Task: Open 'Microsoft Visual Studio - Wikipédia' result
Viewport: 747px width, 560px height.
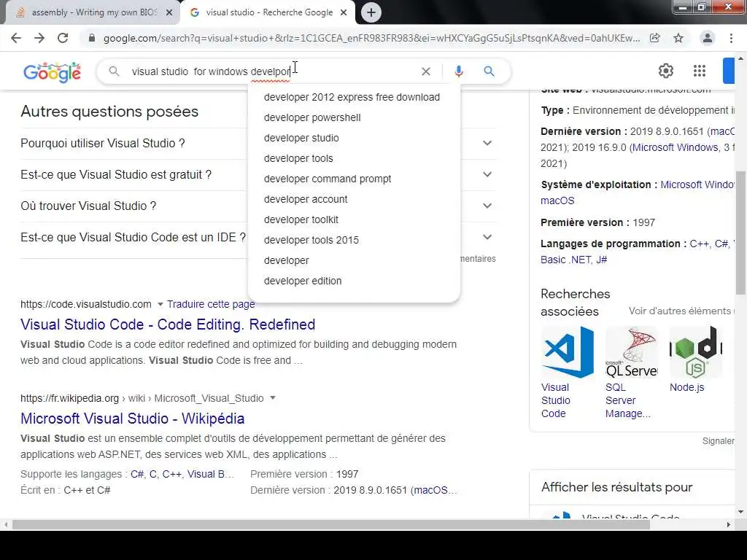Action: (x=133, y=419)
